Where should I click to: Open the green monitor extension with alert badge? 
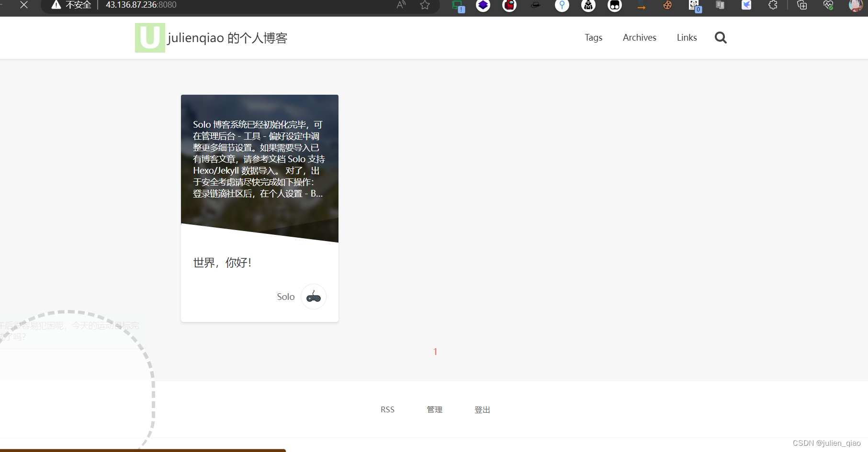tap(458, 6)
